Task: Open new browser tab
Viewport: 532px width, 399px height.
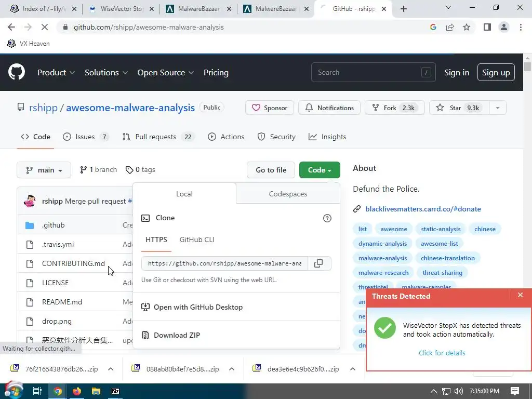Action: pos(403,9)
